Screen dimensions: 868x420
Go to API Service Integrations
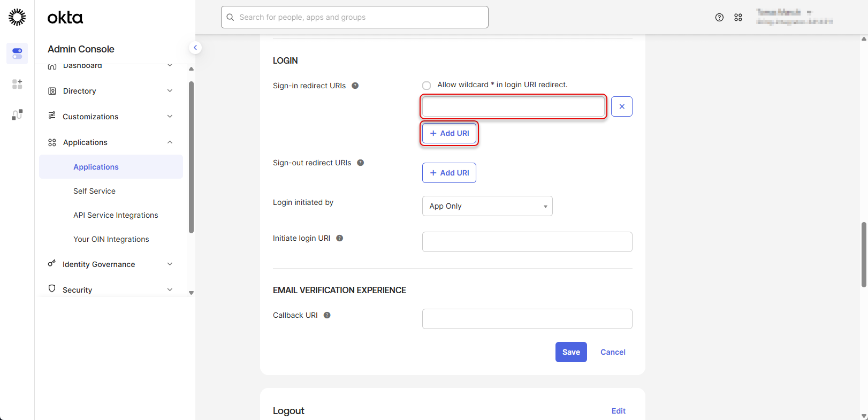point(116,215)
